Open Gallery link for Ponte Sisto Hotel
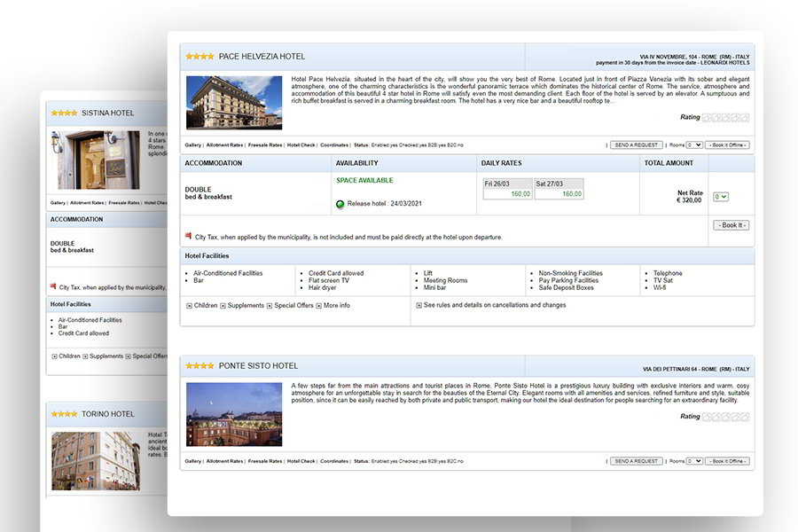 [x=193, y=461]
